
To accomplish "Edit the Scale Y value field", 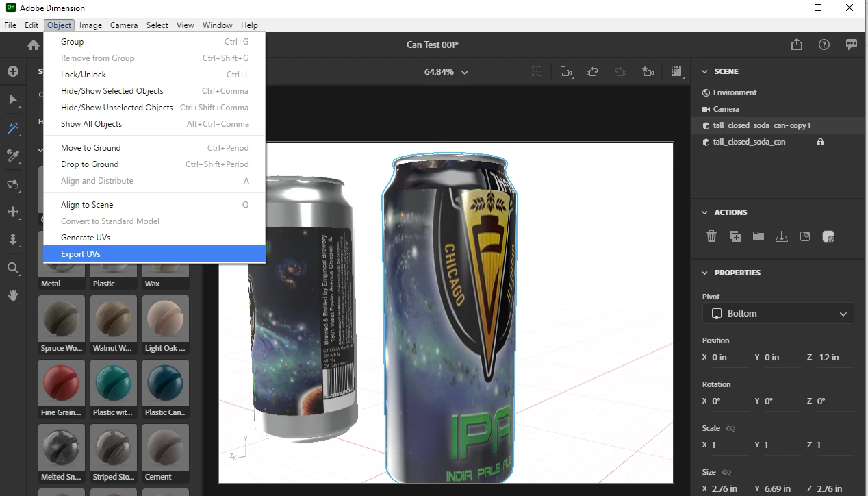I will pyautogui.click(x=782, y=445).
